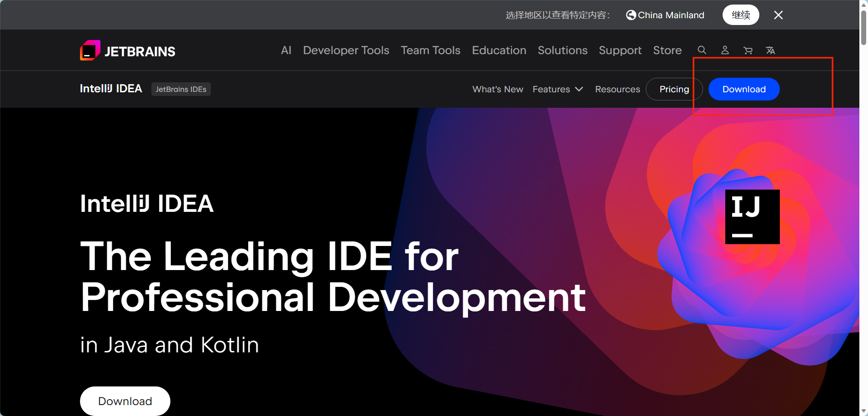The width and height of the screenshot is (868, 416).
Task: Click the IJ IntelliJ IDEA logo tile
Action: click(753, 217)
